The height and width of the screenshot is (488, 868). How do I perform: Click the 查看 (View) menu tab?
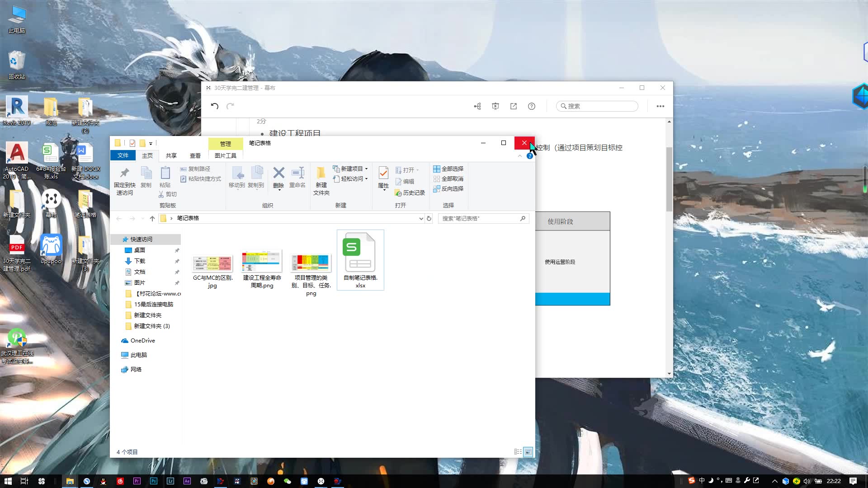pos(195,155)
